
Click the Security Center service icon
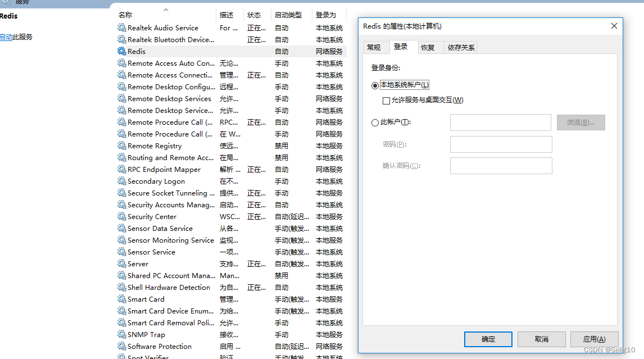121,216
